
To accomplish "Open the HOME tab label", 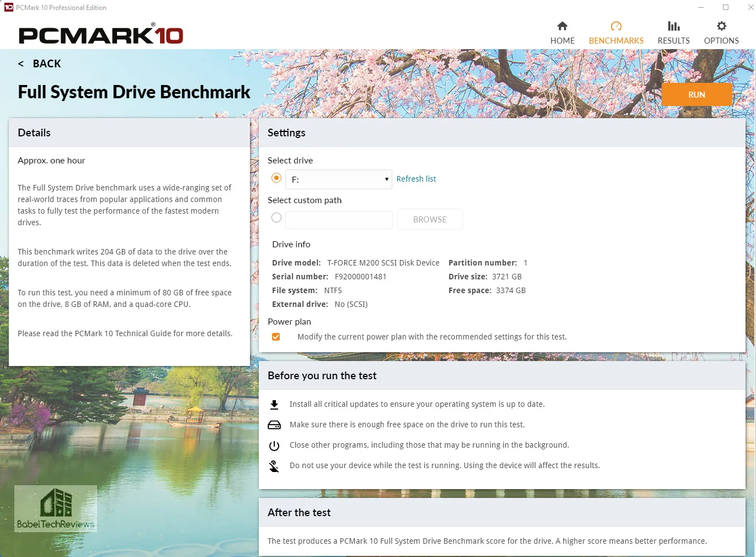I will (562, 41).
